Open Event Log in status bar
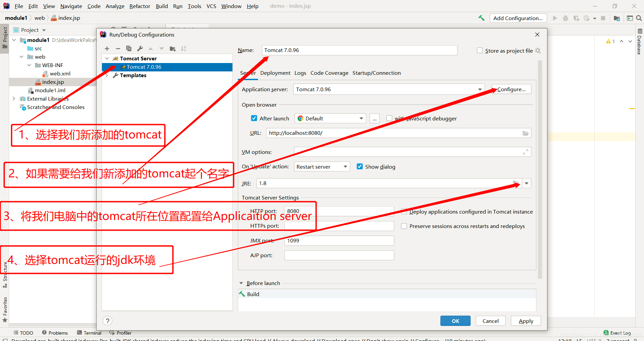 (617, 333)
